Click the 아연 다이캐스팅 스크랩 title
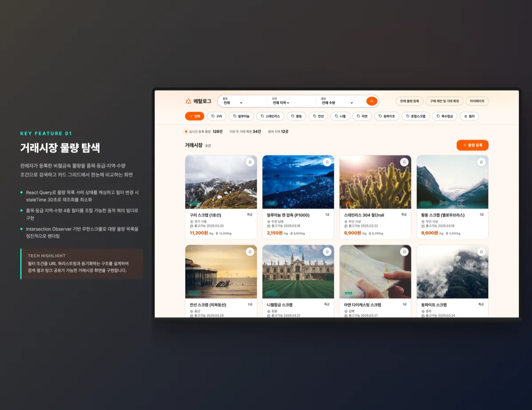This screenshot has width=532, height=410. point(363,305)
